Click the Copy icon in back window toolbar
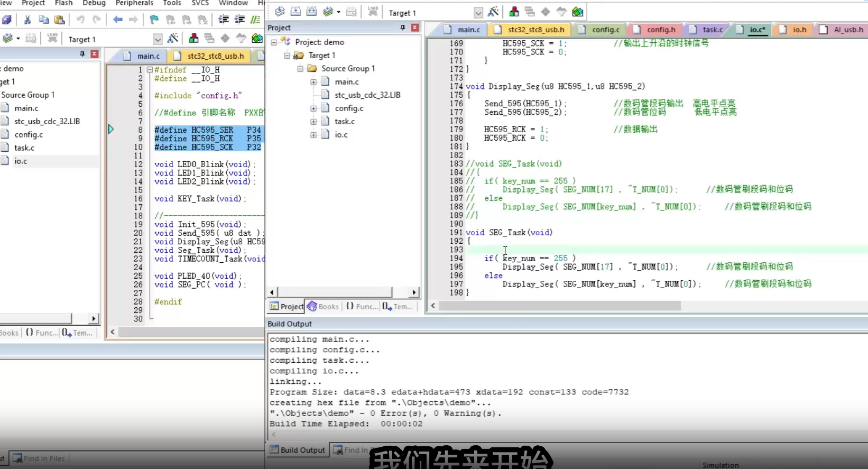868x469 pixels. click(44, 20)
